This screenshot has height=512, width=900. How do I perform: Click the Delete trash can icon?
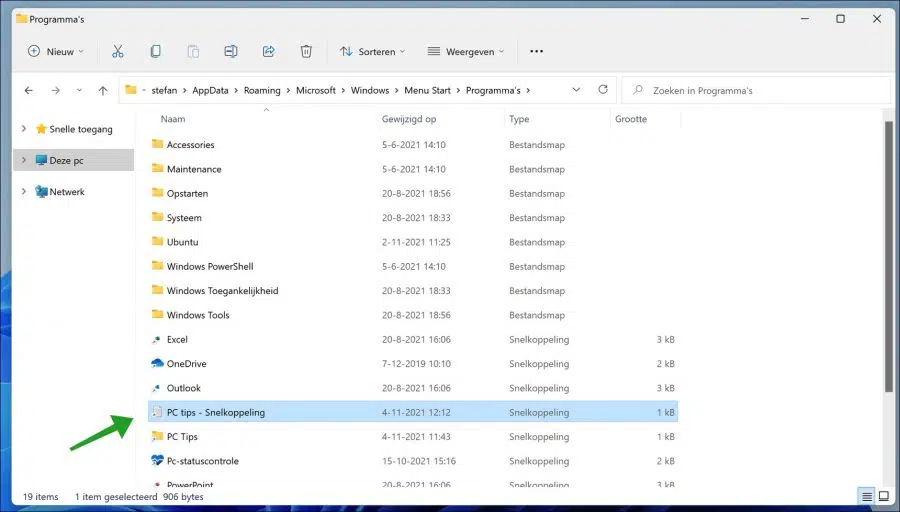[x=306, y=52]
